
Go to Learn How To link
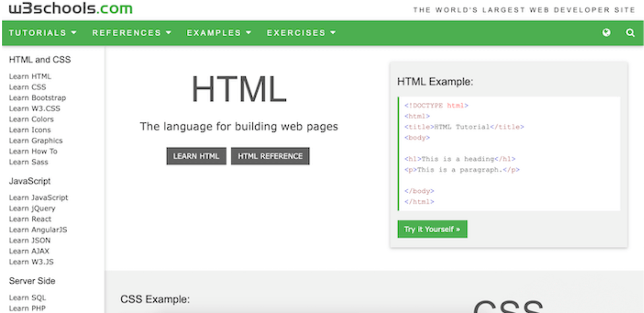(33, 151)
